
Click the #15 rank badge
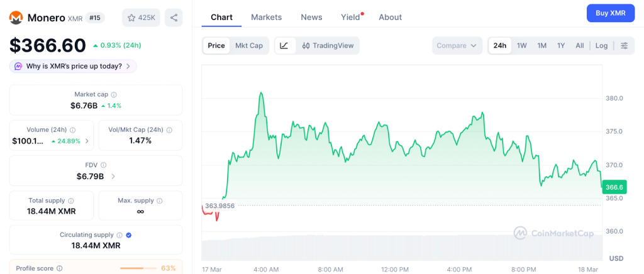pos(96,18)
